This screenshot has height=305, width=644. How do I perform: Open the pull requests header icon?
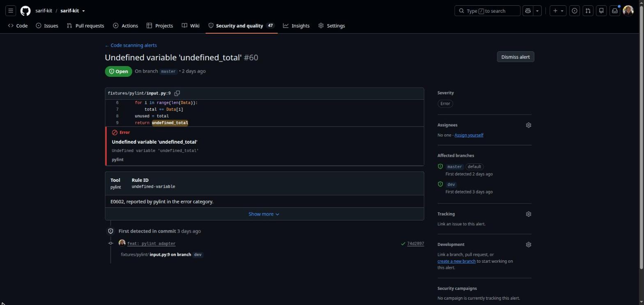pyautogui.click(x=588, y=11)
